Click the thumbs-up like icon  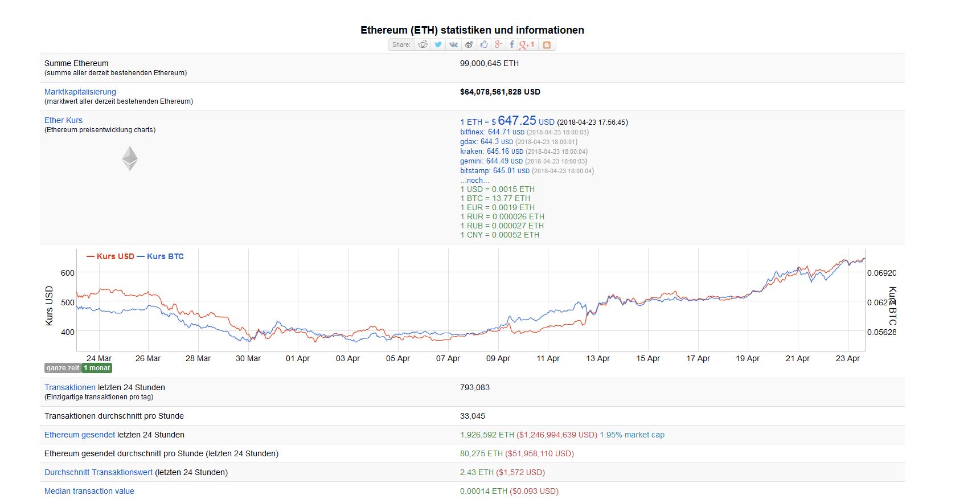click(x=484, y=44)
